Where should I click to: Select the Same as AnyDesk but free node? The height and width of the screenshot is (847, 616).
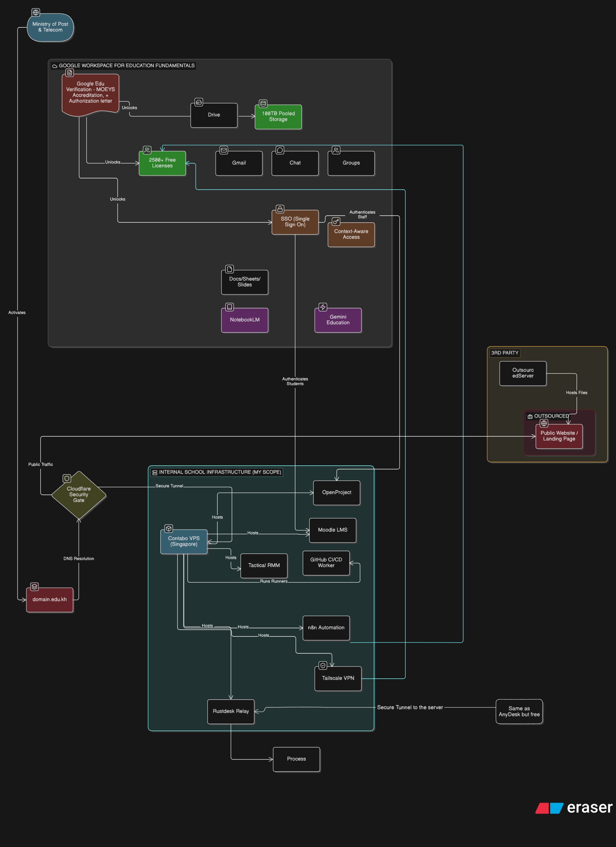click(x=519, y=711)
